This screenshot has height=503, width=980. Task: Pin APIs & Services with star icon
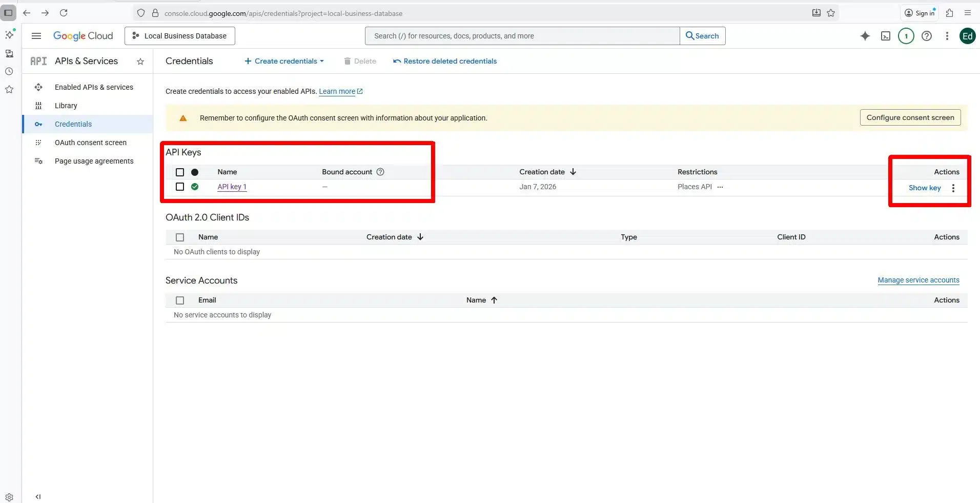140,62
